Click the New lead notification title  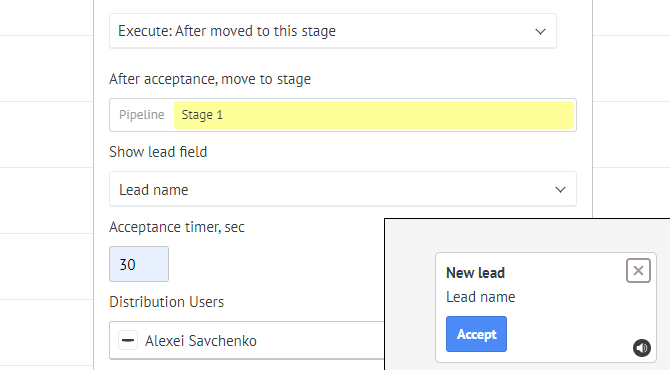475,273
